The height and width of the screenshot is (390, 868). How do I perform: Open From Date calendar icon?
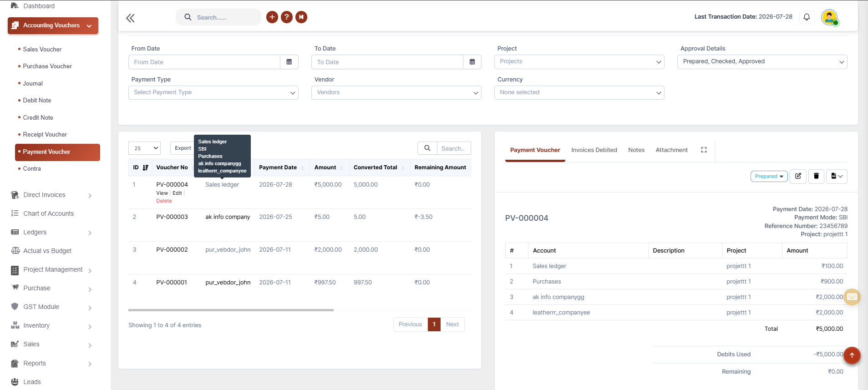(x=289, y=62)
